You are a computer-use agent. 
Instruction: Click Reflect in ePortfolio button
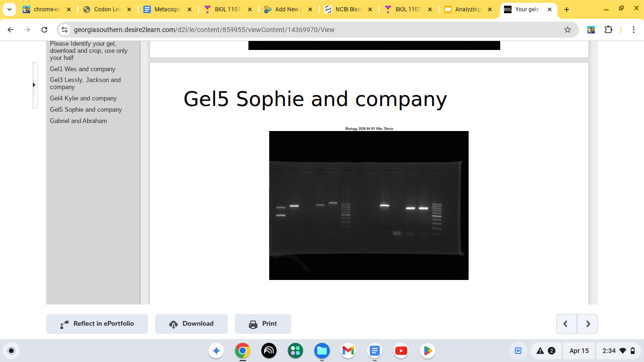[97, 324]
